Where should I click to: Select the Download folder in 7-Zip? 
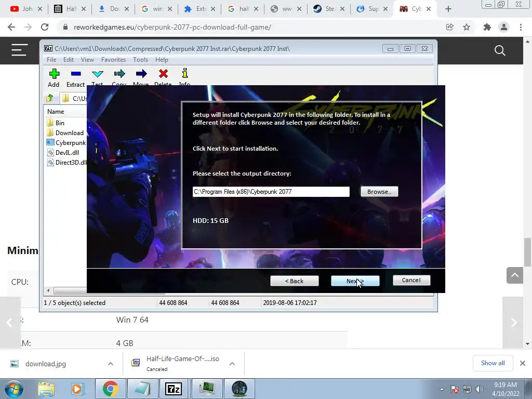(x=69, y=132)
